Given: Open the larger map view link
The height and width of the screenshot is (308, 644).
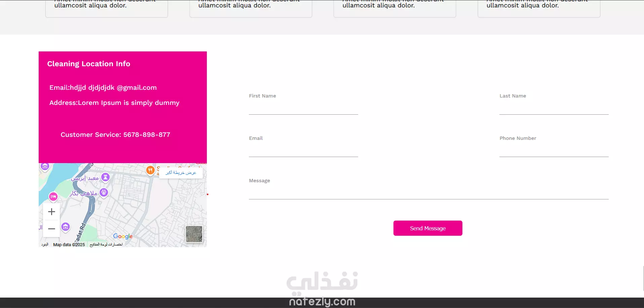Looking at the screenshot, I should 181,172.
